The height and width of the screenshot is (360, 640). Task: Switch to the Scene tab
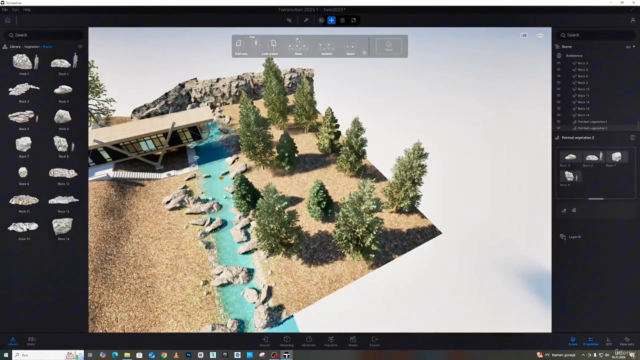click(x=573, y=341)
